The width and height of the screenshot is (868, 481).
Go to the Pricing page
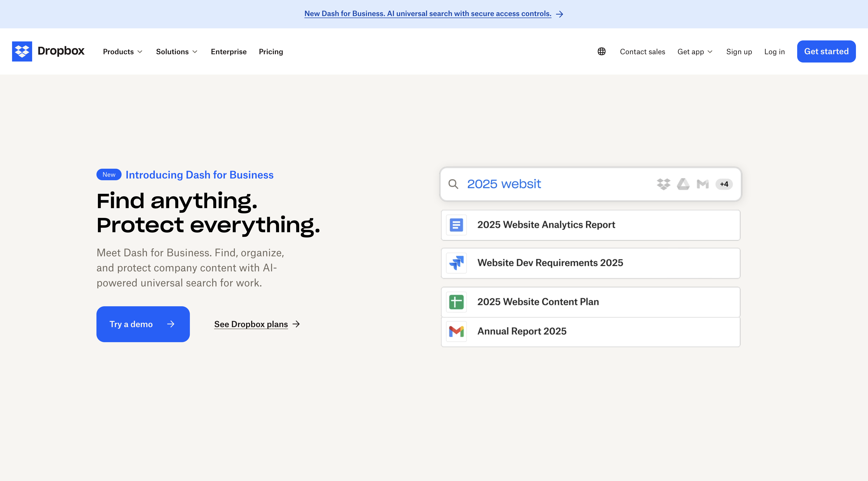point(270,51)
